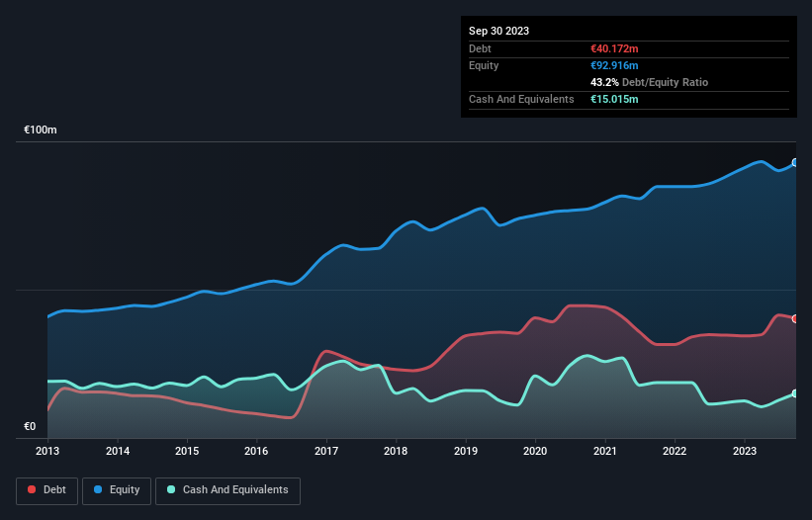Image resolution: width=812 pixels, height=520 pixels.
Task: Click the 2013 x-axis label
Action: [47, 451]
